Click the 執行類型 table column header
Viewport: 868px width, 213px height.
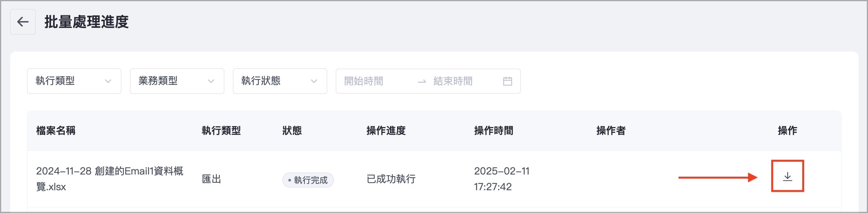pos(221,131)
